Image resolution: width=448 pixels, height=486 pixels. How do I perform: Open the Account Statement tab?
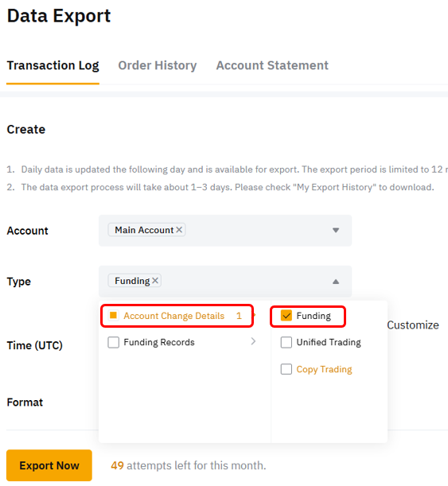pos(272,65)
